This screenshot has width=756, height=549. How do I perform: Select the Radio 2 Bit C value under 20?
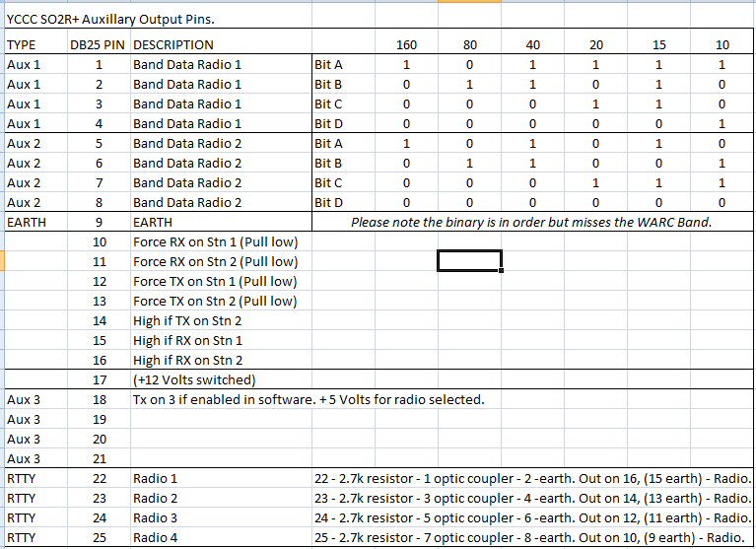coord(595,183)
